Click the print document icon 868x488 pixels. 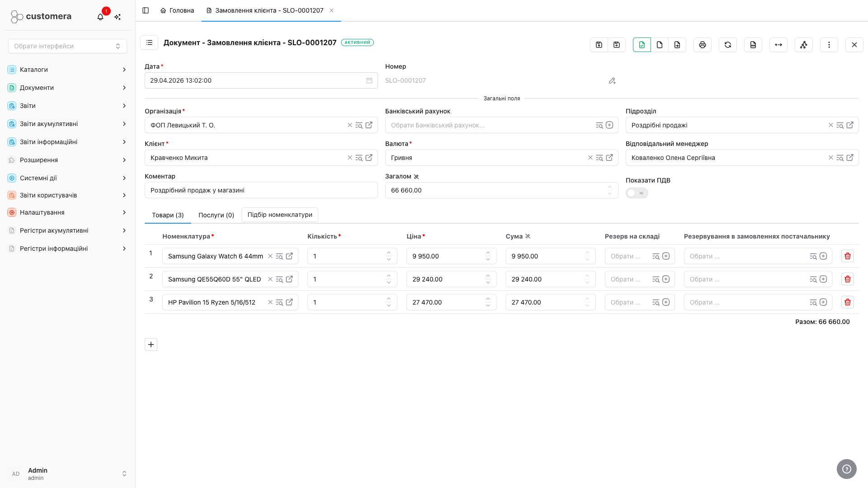point(702,45)
